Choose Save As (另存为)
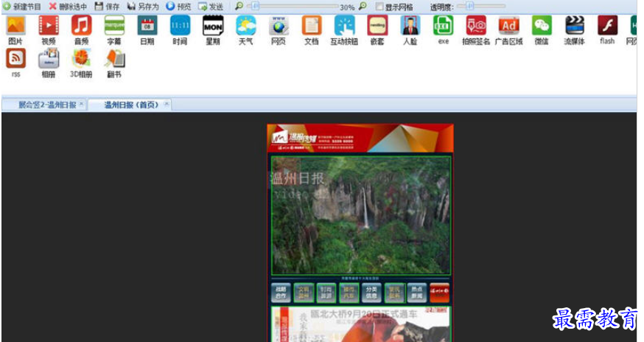Viewport: 644px width, 342px height. (x=143, y=6)
